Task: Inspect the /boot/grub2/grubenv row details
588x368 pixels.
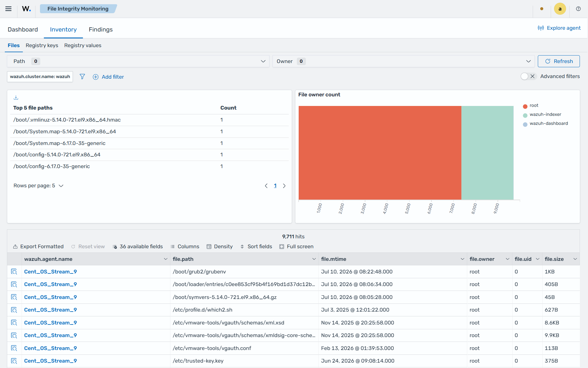Action: click(14, 272)
